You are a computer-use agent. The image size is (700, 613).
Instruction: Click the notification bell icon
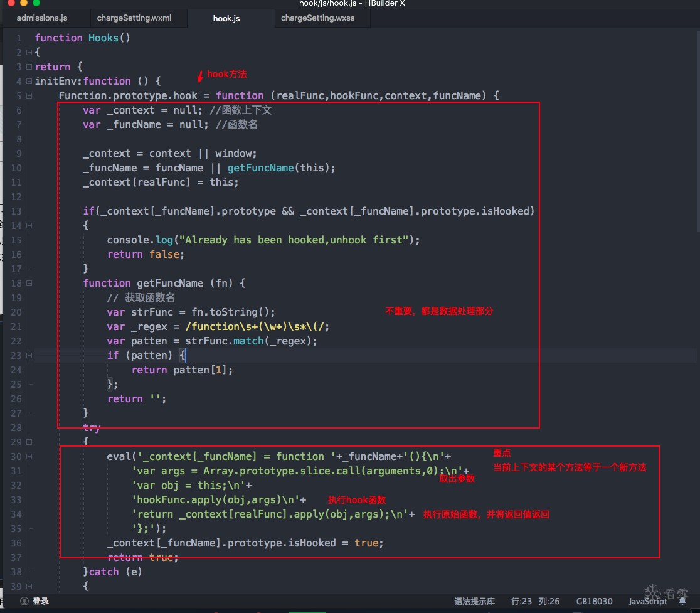click(x=682, y=601)
